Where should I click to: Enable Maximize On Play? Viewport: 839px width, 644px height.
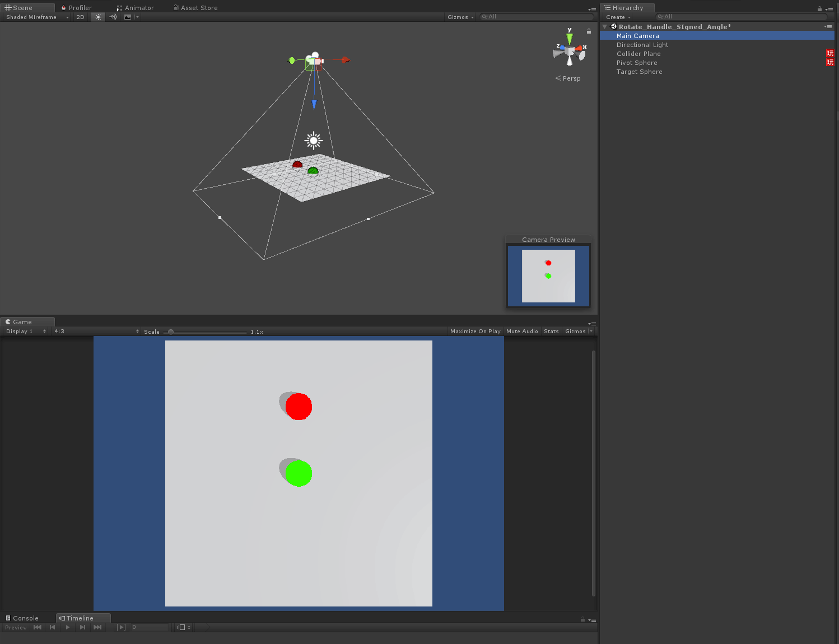tap(475, 332)
